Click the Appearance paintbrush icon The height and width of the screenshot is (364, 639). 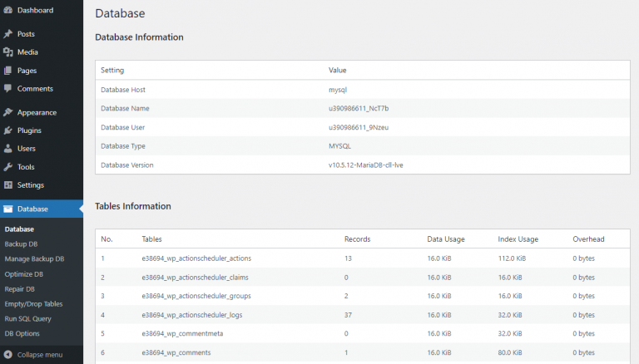pos(8,112)
